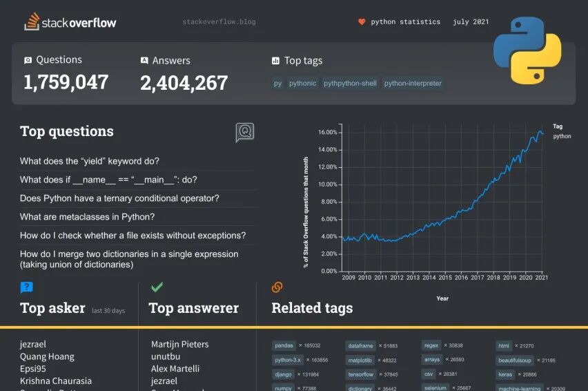The width and height of the screenshot is (588, 391).
Task: Select the django related tag
Action: click(x=283, y=374)
